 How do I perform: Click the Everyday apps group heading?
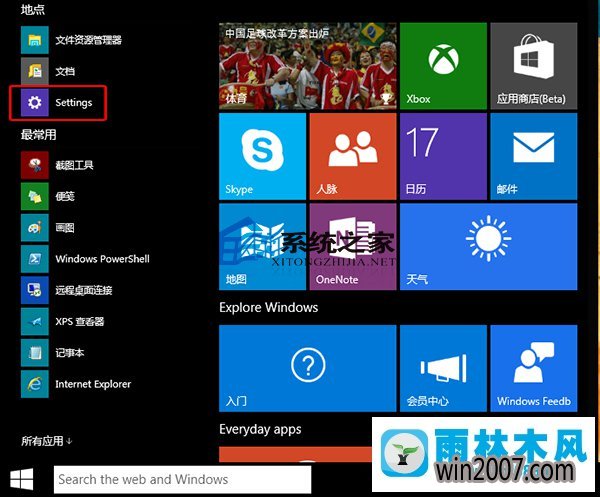(x=260, y=429)
